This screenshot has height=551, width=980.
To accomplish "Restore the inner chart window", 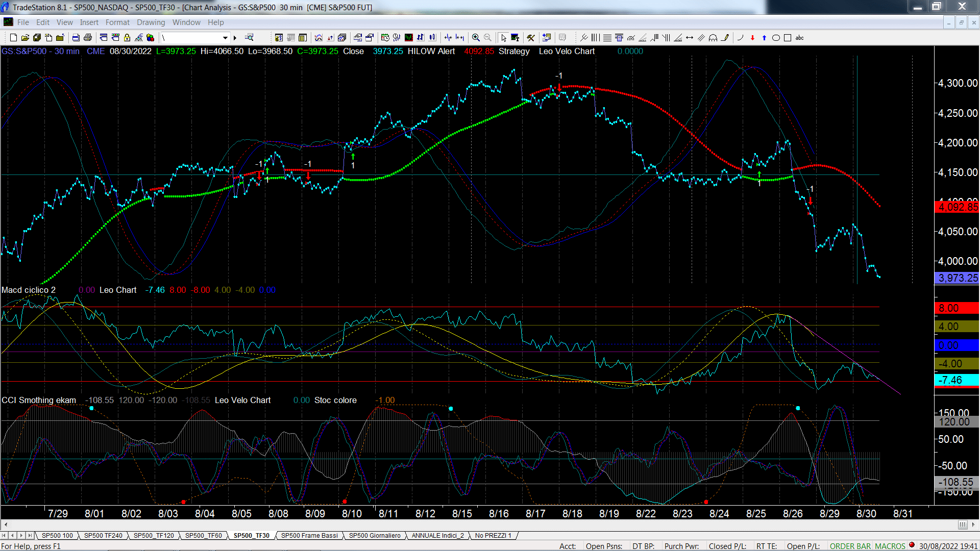I will coord(961,22).
